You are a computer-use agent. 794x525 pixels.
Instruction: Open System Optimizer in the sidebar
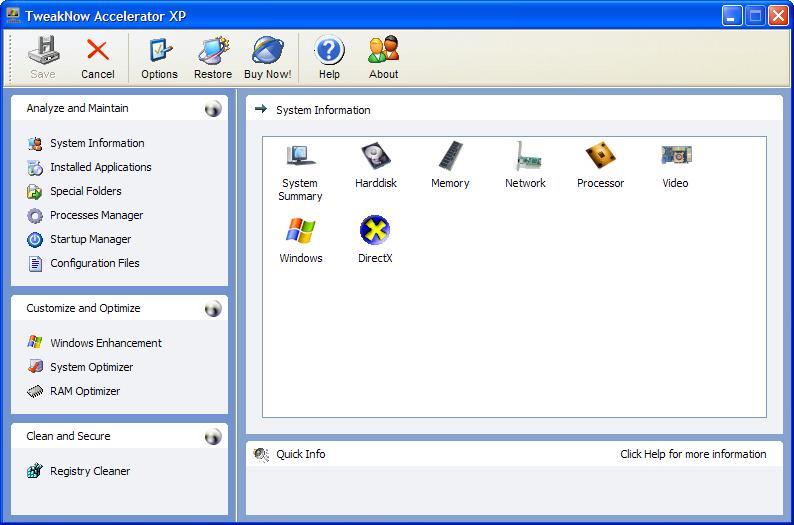[81, 367]
